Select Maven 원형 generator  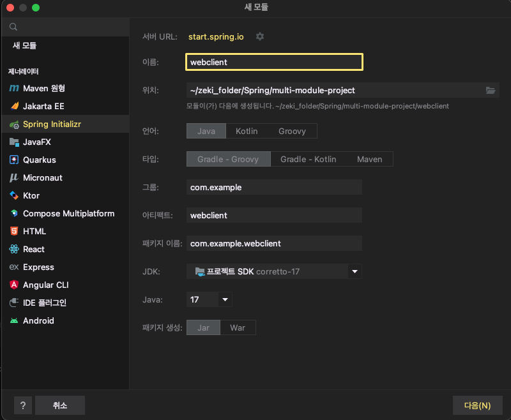65,88
